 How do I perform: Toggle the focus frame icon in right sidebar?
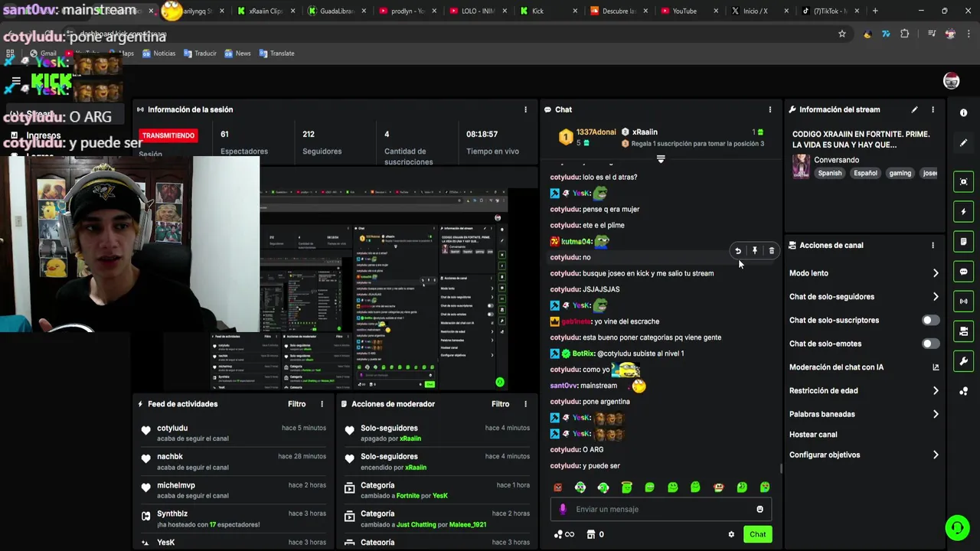(x=963, y=181)
